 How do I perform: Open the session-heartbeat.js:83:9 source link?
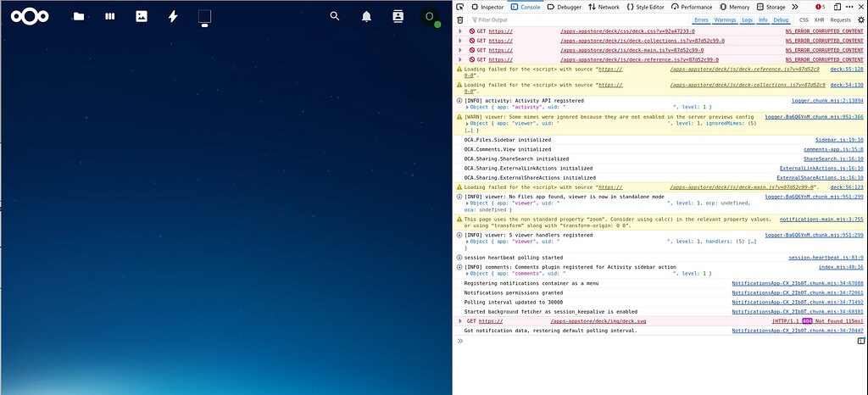pyautogui.click(x=826, y=258)
